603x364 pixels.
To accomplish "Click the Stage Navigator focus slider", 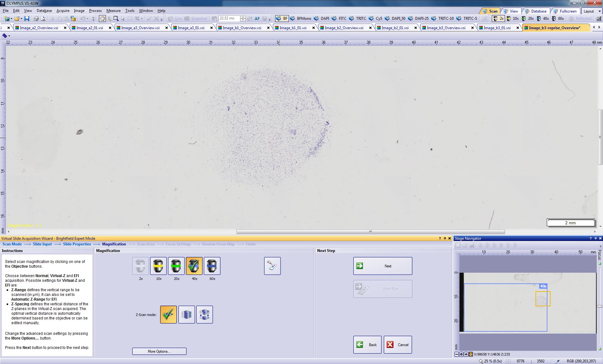I will 600,306.
